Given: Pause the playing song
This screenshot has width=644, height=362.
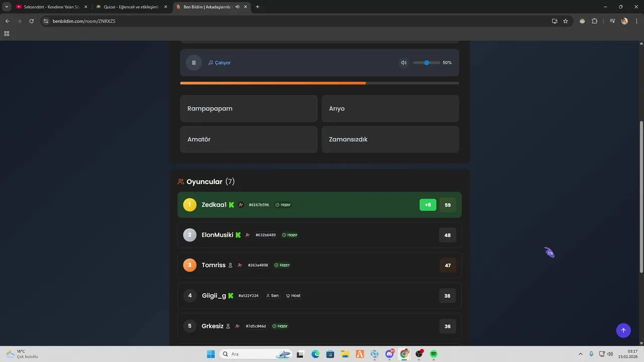Looking at the screenshot, I should (x=194, y=63).
